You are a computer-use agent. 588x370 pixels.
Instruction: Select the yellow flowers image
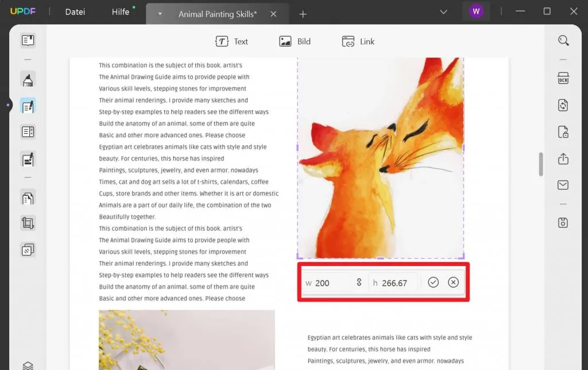[187, 340]
